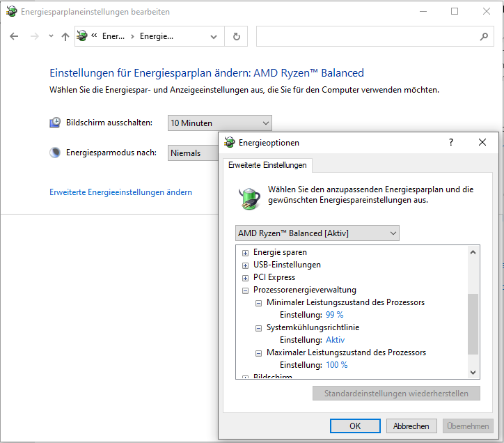The image size is (504, 443).
Task: Click the settings tree scroll down arrow
Action: [x=473, y=373]
